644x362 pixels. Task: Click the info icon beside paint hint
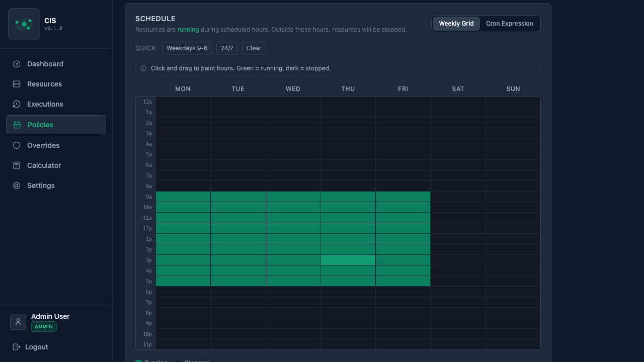click(x=143, y=68)
